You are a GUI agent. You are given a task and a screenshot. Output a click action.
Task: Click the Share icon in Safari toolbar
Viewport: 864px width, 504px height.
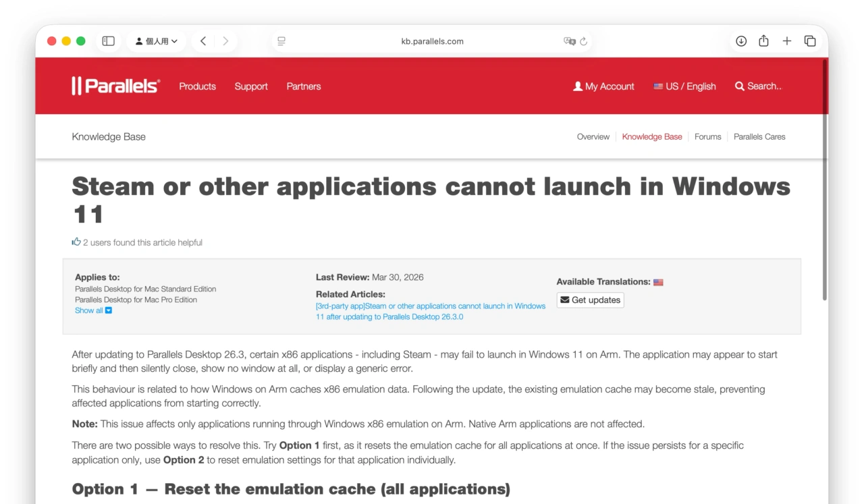(763, 40)
